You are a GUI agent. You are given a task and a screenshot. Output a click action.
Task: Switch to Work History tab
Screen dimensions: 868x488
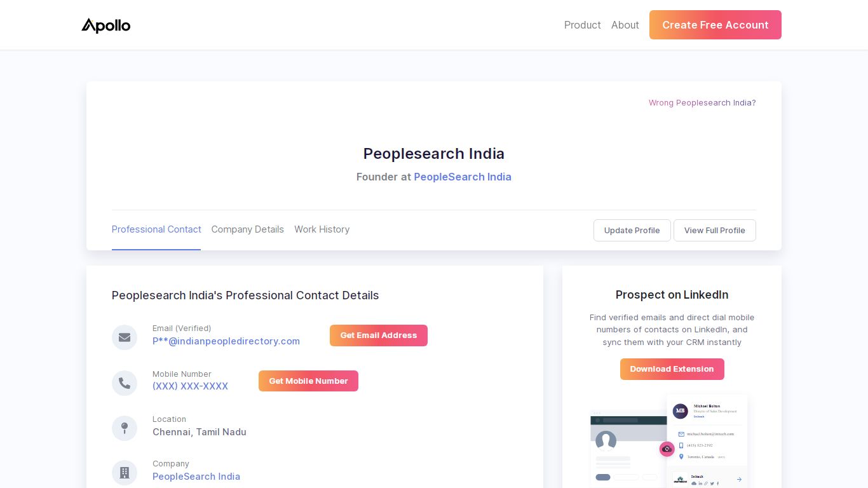[322, 229]
